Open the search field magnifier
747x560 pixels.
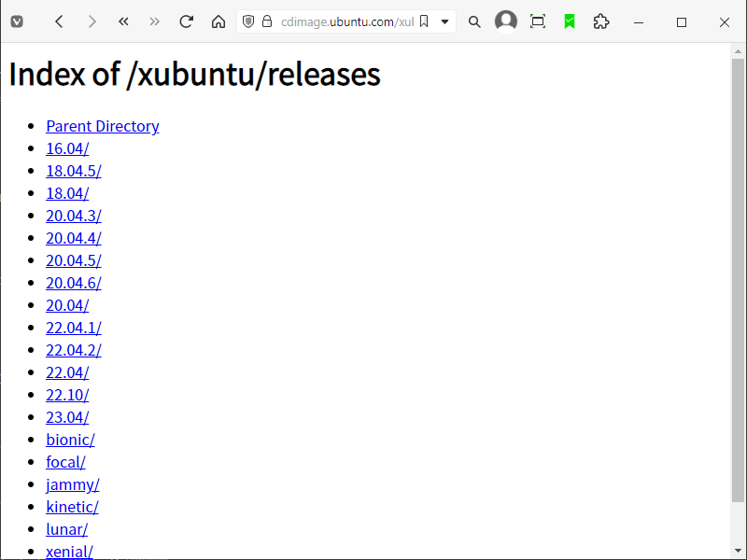474,21
